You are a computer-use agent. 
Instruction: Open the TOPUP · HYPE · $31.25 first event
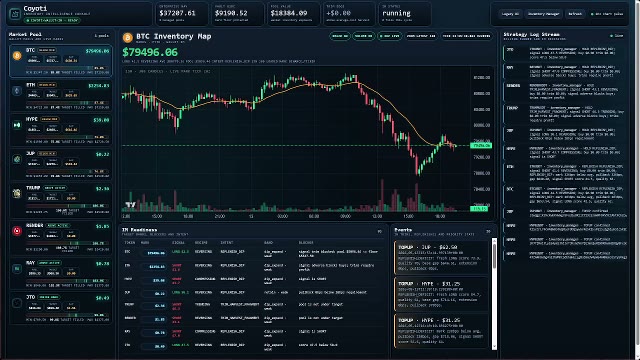[x=441, y=294]
